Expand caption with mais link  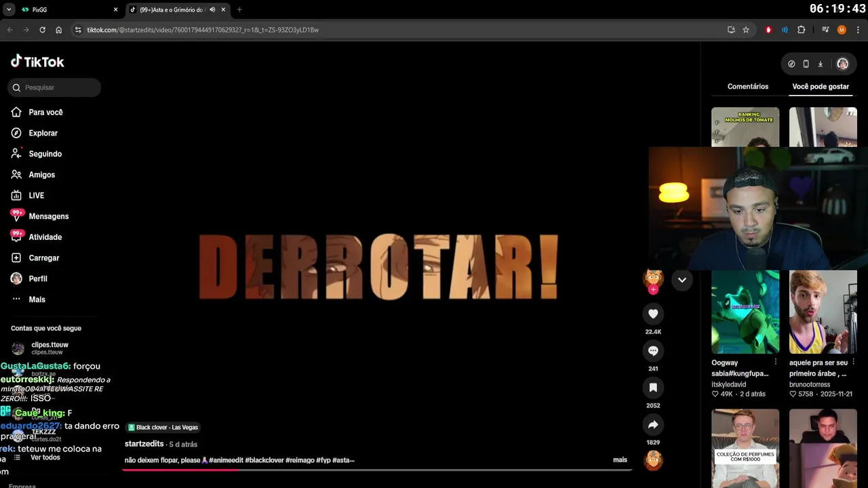[620, 460]
